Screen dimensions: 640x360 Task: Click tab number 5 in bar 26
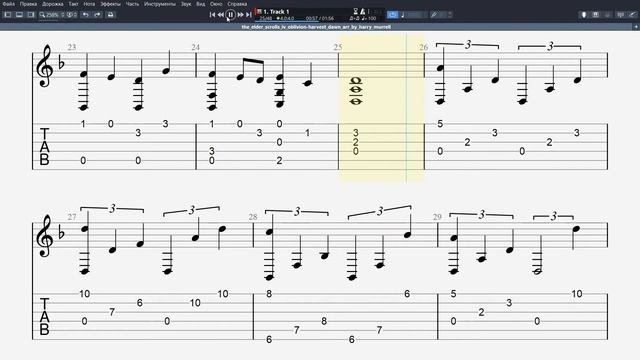click(440, 124)
